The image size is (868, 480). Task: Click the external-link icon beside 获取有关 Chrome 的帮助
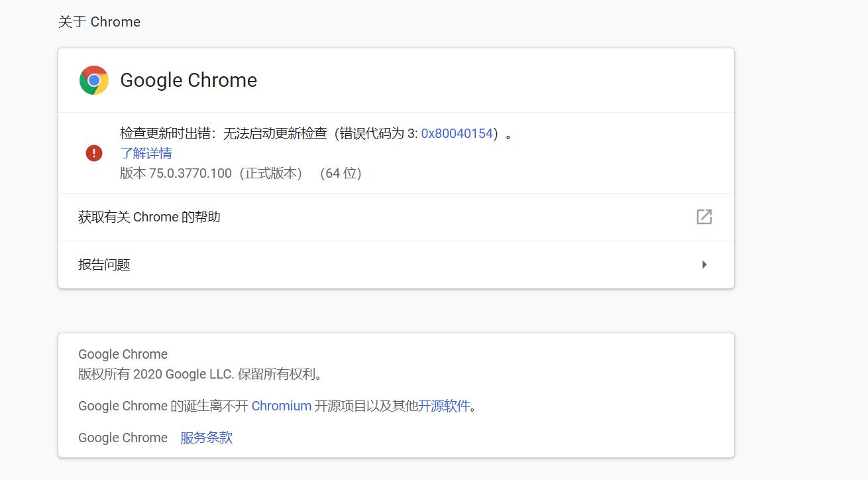[704, 217]
